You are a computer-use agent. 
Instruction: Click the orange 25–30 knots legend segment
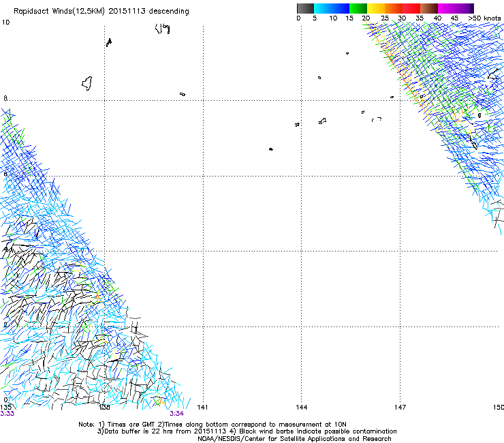(x=394, y=8)
